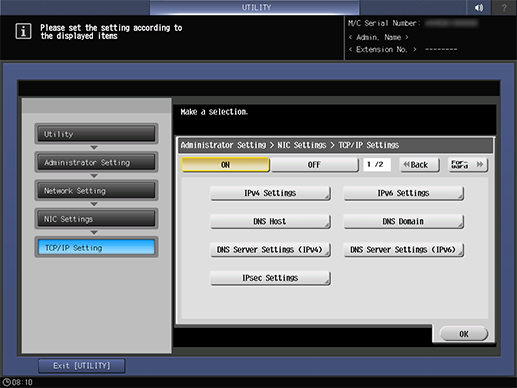Tap the speaker volume icon
Viewport: 517px width, 388px height.
coord(479,7)
